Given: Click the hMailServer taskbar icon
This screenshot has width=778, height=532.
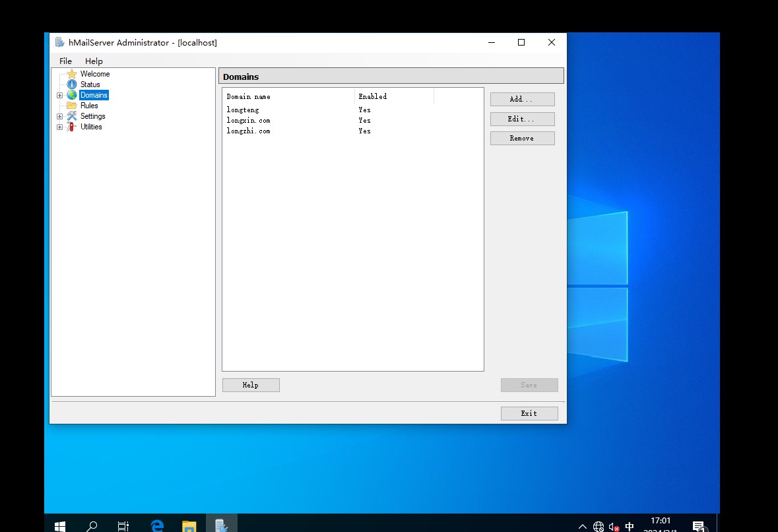Looking at the screenshot, I should (x=221, y=525).
